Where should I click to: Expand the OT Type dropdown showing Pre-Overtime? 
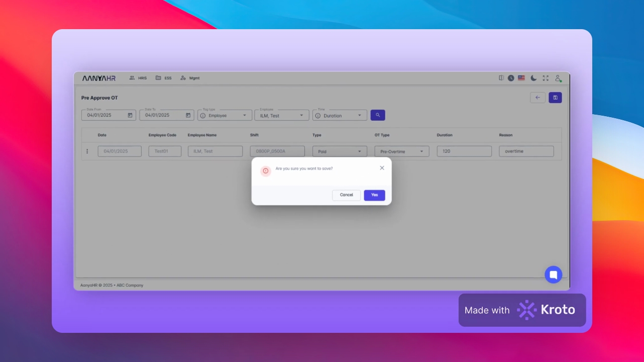pos(402,151)
